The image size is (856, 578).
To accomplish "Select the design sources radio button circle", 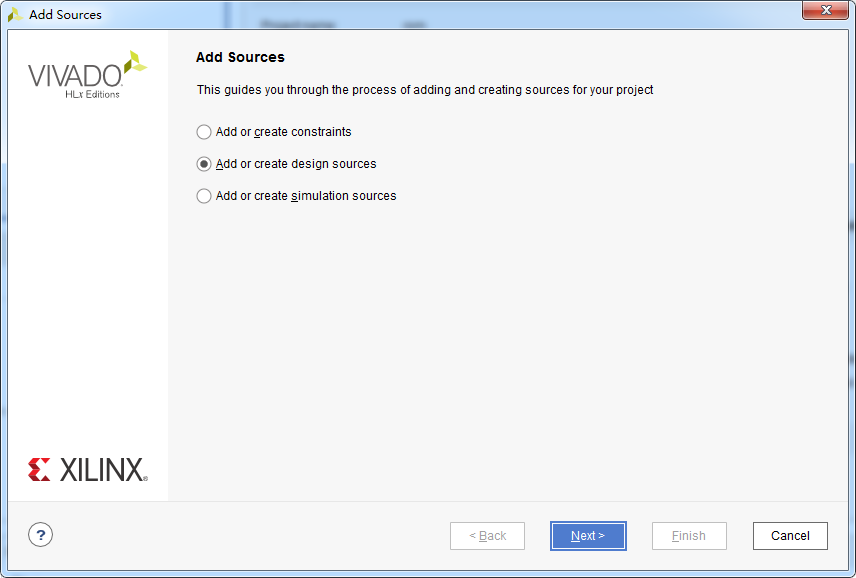I will [204, 164].
